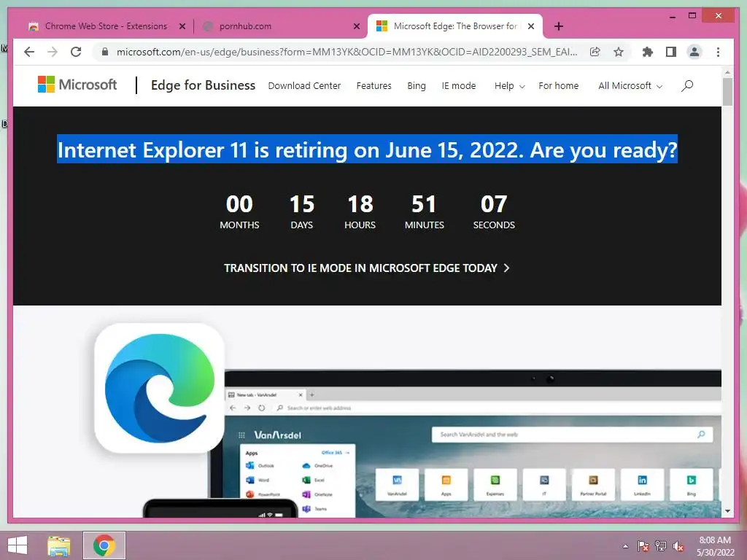The image size is (747, 560).
Task: Click the page scrollbar down arrow
Action: (x=727, y=511)
